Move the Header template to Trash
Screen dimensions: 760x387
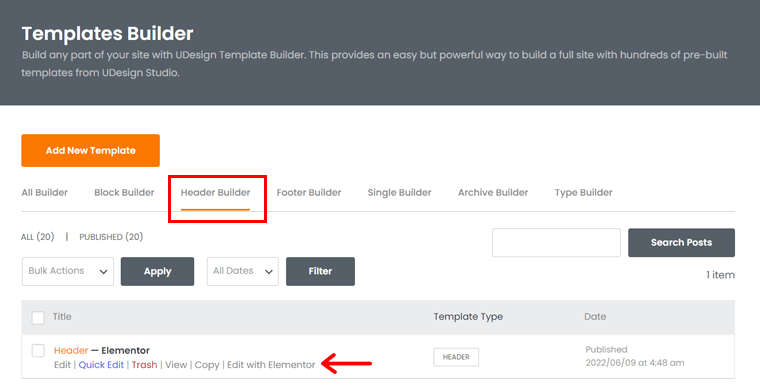144,365
